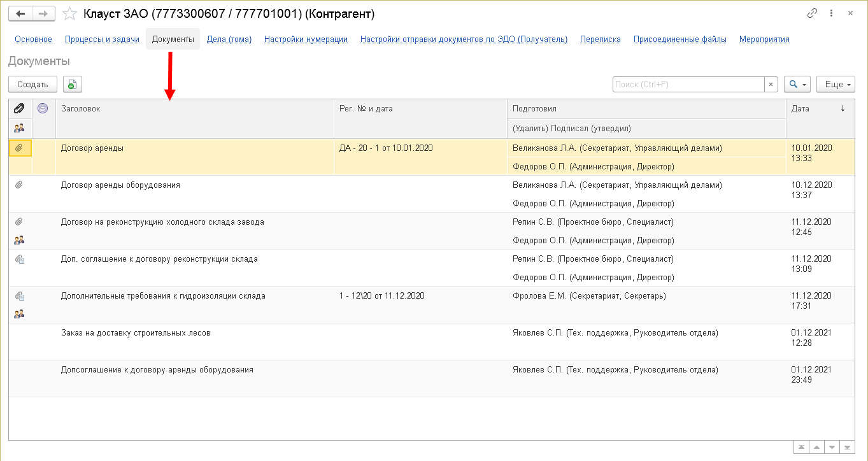
Task: Click the Рег. № и дата column header
Action: pos(420,119)
